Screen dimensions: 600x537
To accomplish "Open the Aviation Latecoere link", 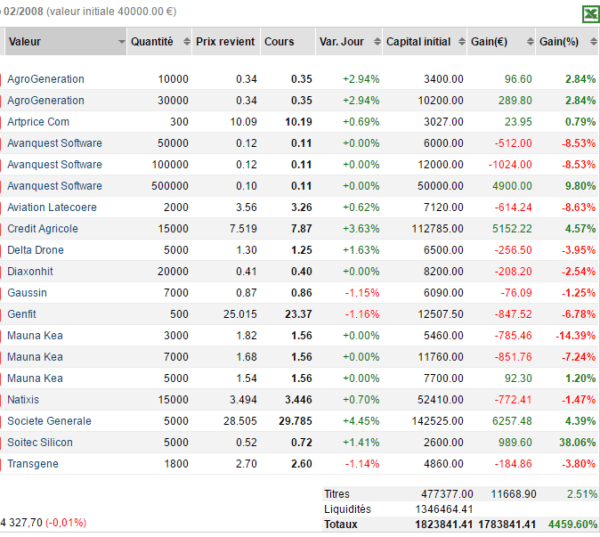I will tap(52, 207).
